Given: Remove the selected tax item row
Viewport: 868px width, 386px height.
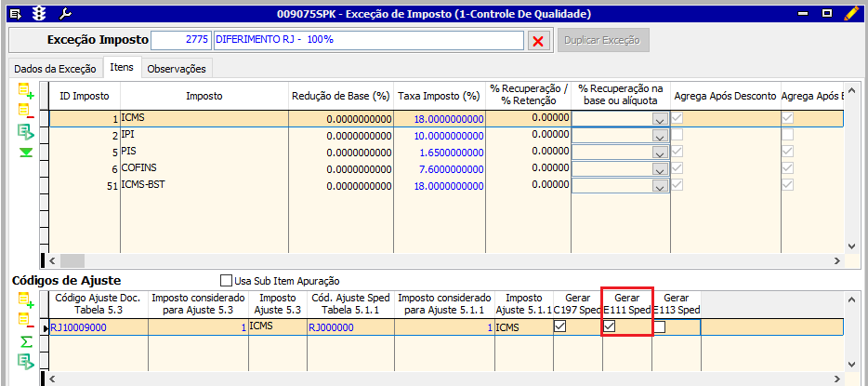Looking at the screenshot, I should click(x=26, y=112).
